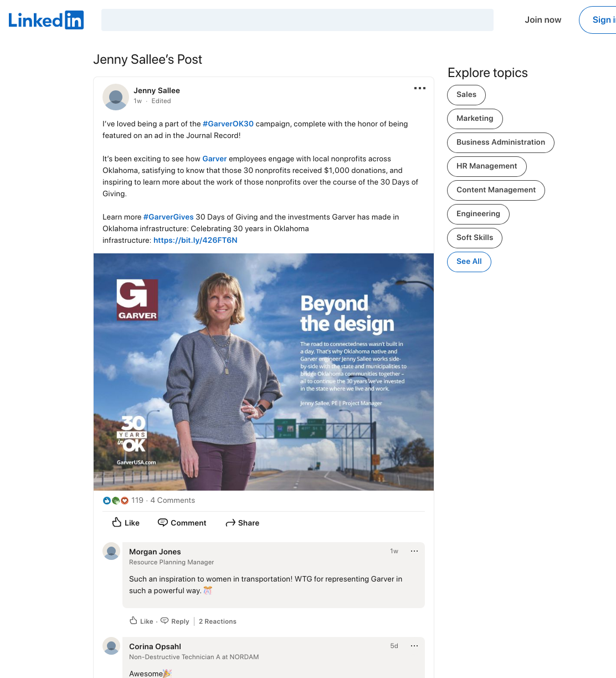Viewport: 616px width, 678px height.
Task: Click the search bar field
Action: [297, 20]
